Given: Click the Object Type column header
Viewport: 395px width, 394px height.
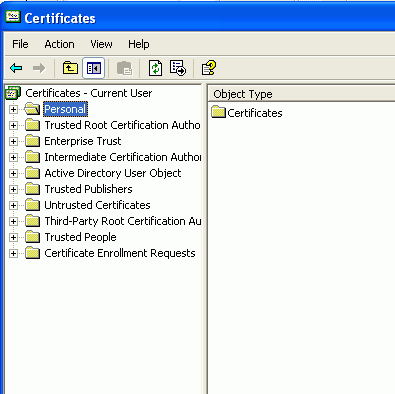Looking at the screenshot, I should click(x=301, y=94).
